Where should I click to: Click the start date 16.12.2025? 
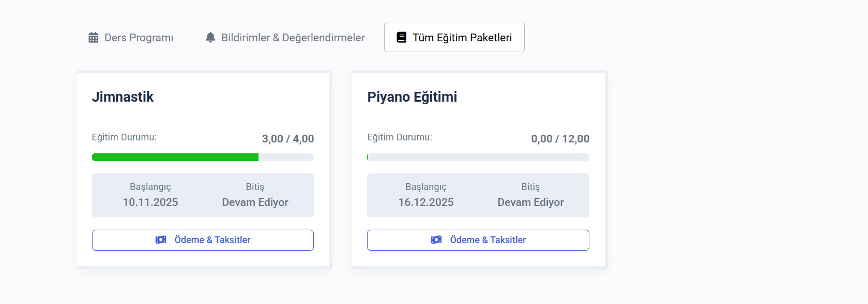tap(426, 202)
